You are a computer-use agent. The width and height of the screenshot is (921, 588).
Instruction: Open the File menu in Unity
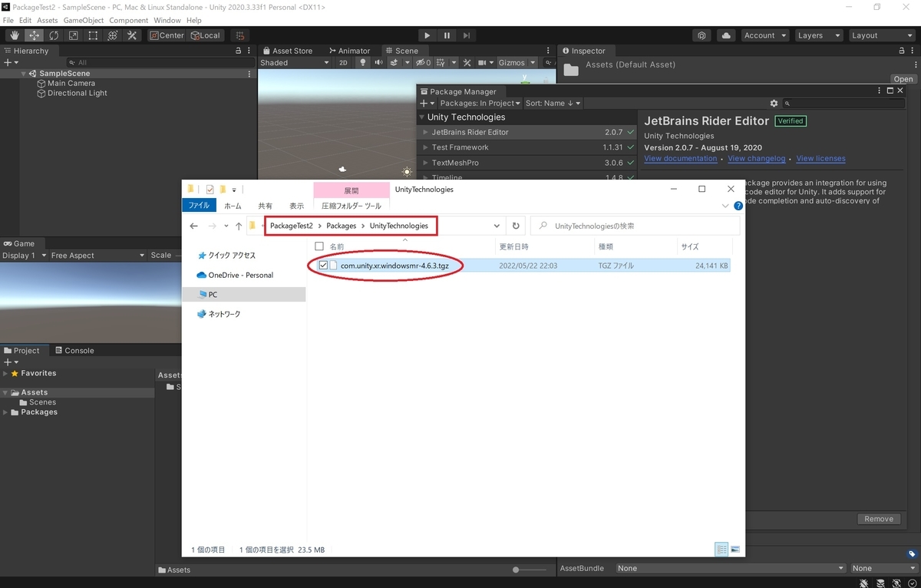[8, 20]
